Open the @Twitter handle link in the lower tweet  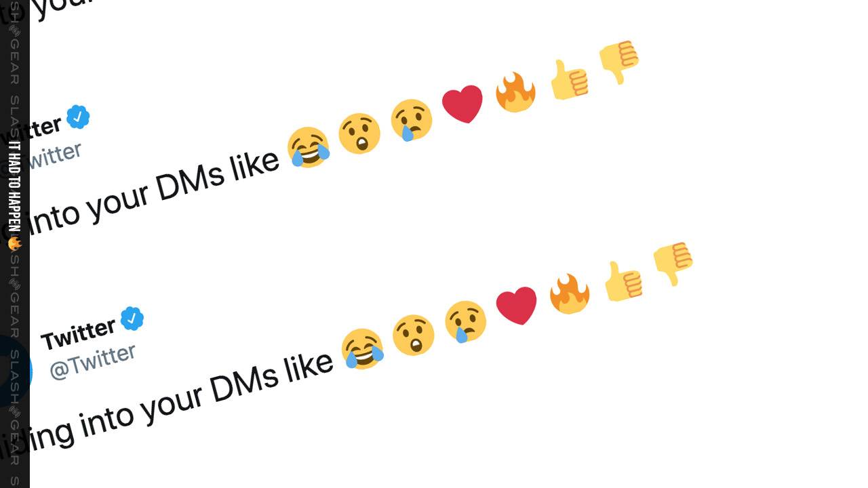(x=92, y=362)
